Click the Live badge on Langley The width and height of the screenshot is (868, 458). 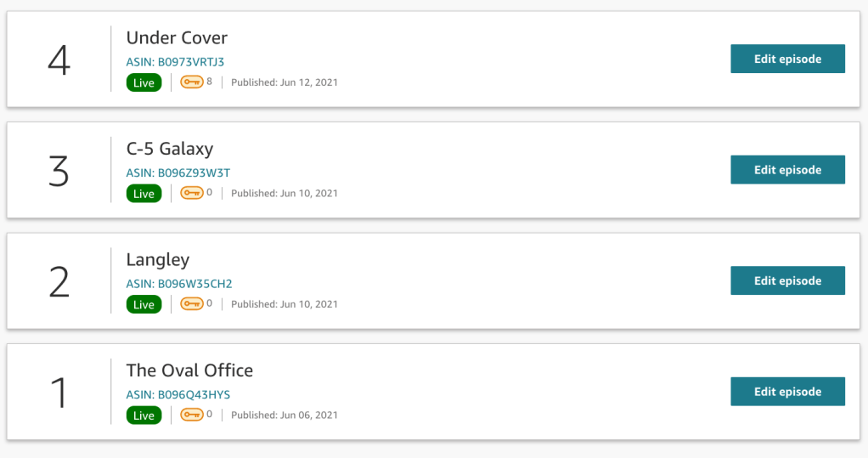click(144, 304)
